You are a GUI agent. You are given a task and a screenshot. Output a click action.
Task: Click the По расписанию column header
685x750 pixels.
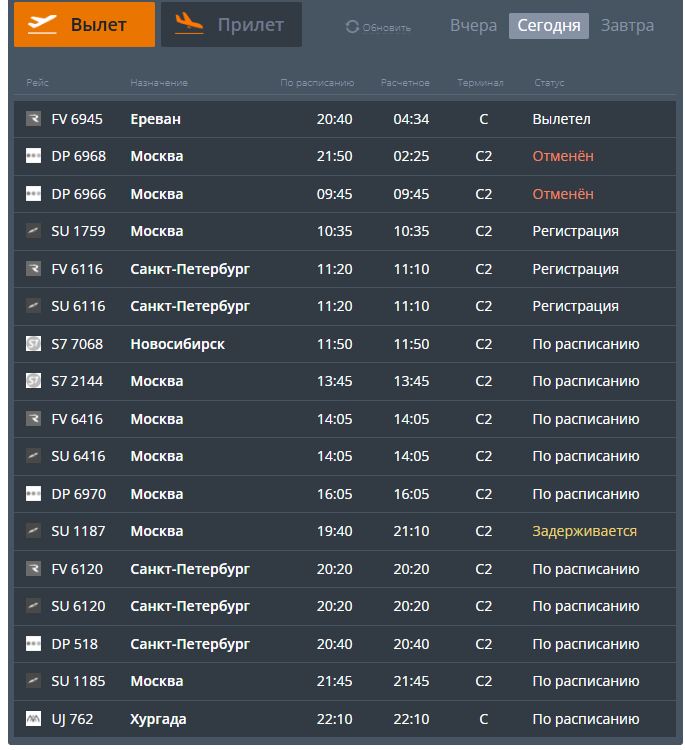(x=317, y=83)
